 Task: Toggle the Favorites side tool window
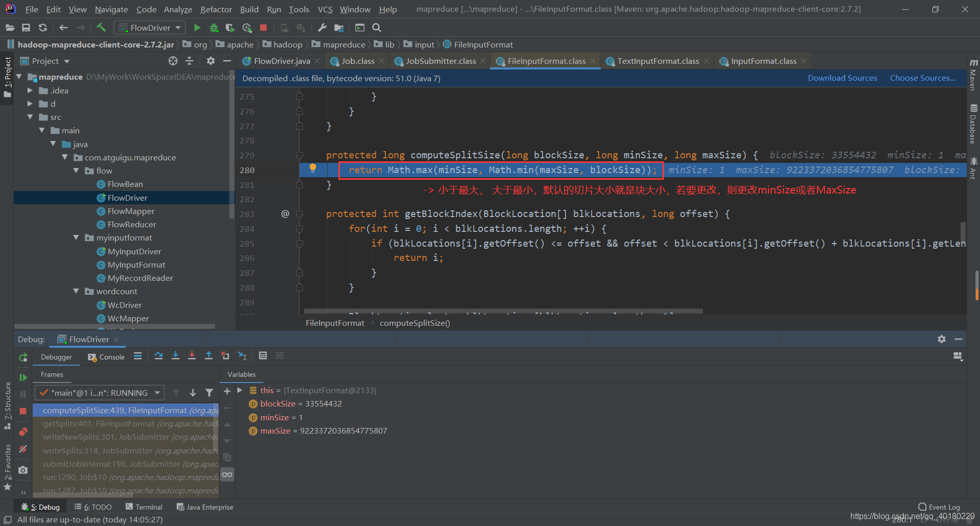[7, 467]
